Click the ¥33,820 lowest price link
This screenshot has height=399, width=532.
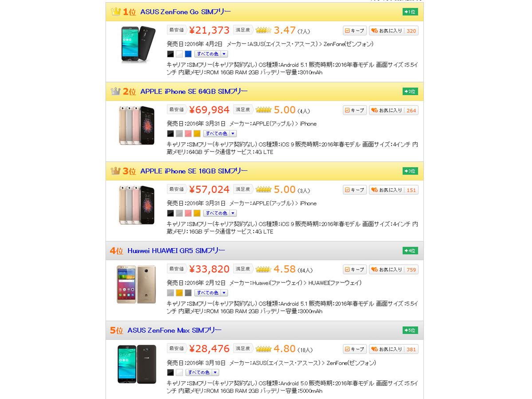(209, 269)
